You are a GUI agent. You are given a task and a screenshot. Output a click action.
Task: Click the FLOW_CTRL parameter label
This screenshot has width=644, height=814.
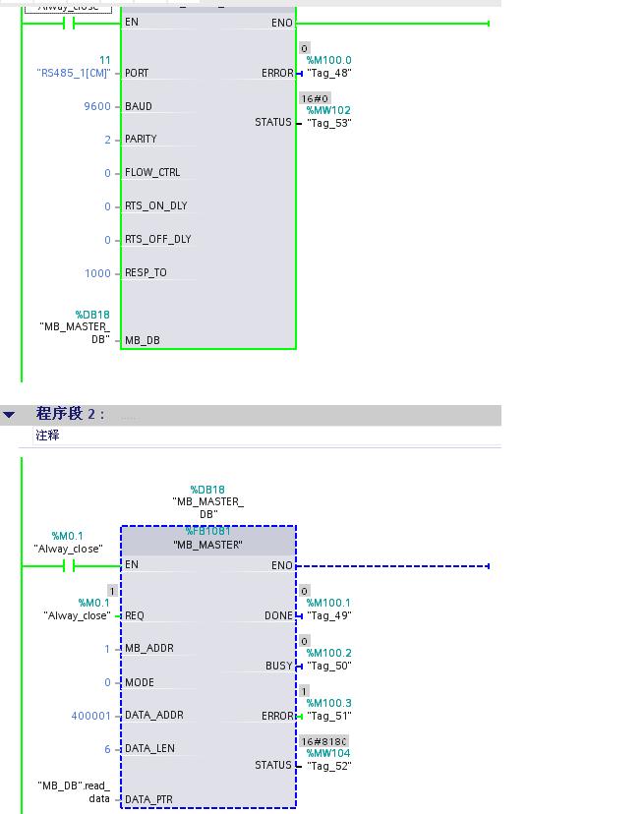(x=152, y=172)
